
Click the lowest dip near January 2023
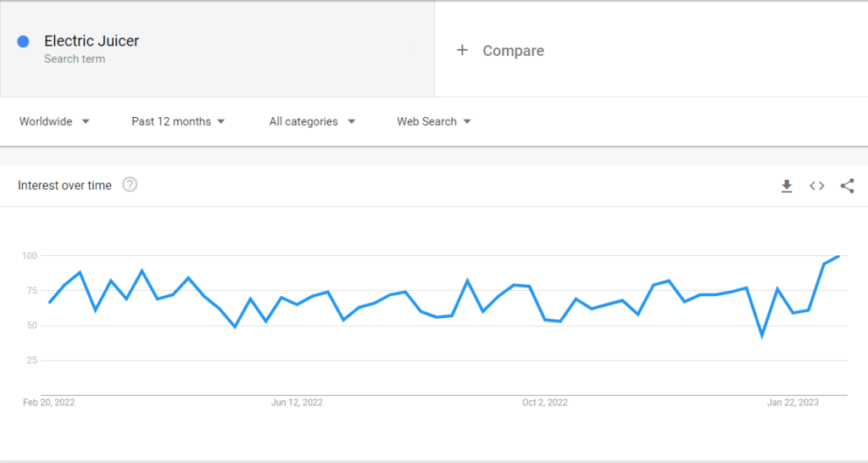[762, 336]
